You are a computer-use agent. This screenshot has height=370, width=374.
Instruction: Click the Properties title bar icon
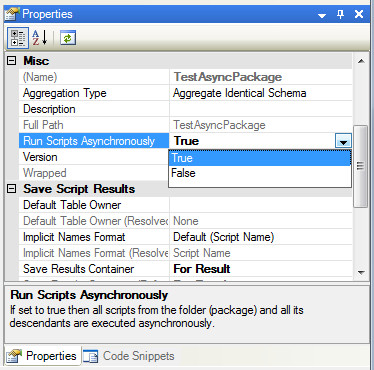point(12,14)
